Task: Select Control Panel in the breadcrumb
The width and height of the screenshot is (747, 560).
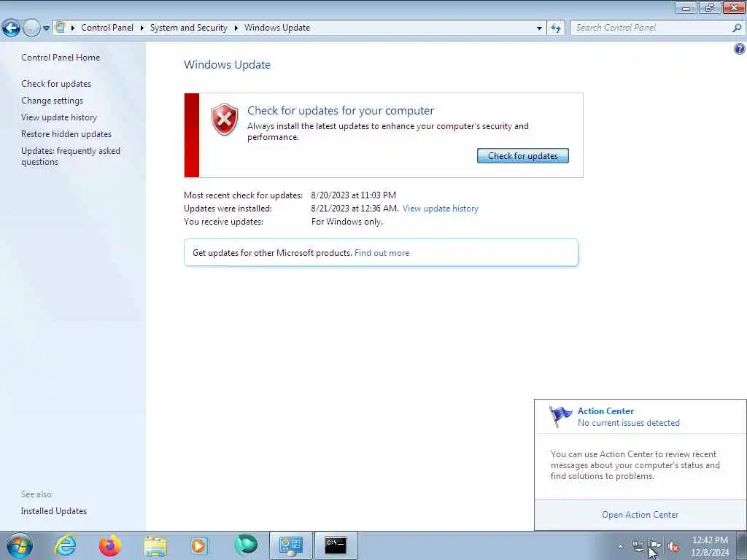Action: (107, 28)
